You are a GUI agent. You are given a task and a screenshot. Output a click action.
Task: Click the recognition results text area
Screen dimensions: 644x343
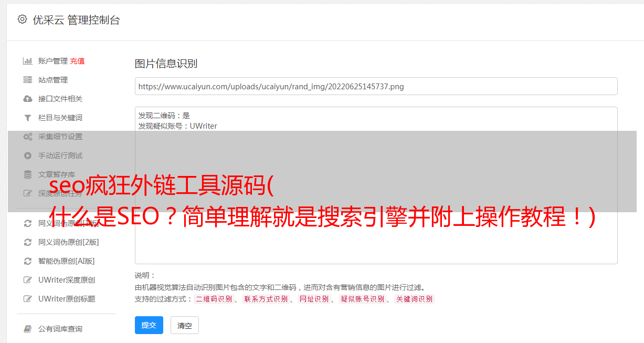point(376,185)
